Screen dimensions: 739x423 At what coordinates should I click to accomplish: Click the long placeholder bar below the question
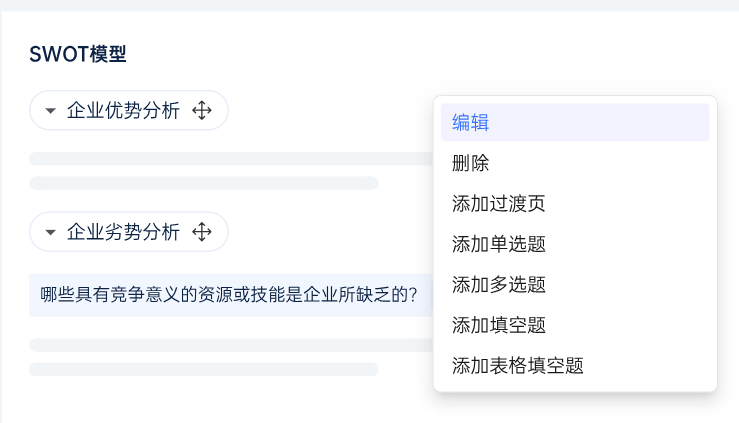[x=230, y=345]
